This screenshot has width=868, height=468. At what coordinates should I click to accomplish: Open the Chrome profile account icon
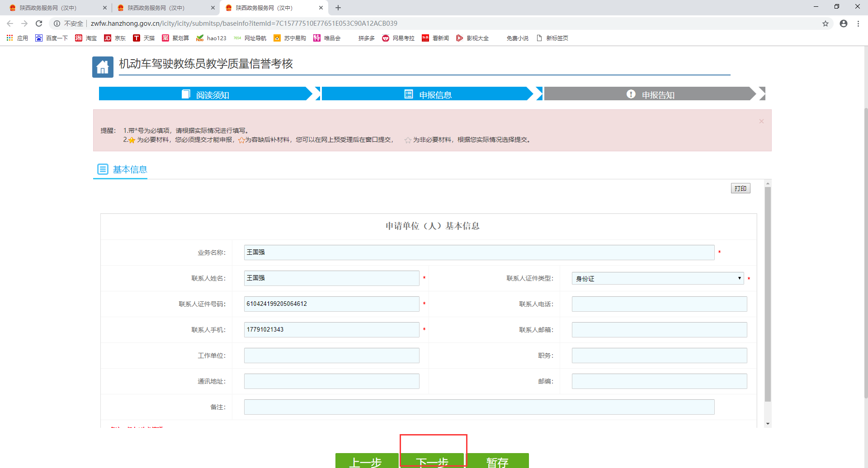point(843,23)
